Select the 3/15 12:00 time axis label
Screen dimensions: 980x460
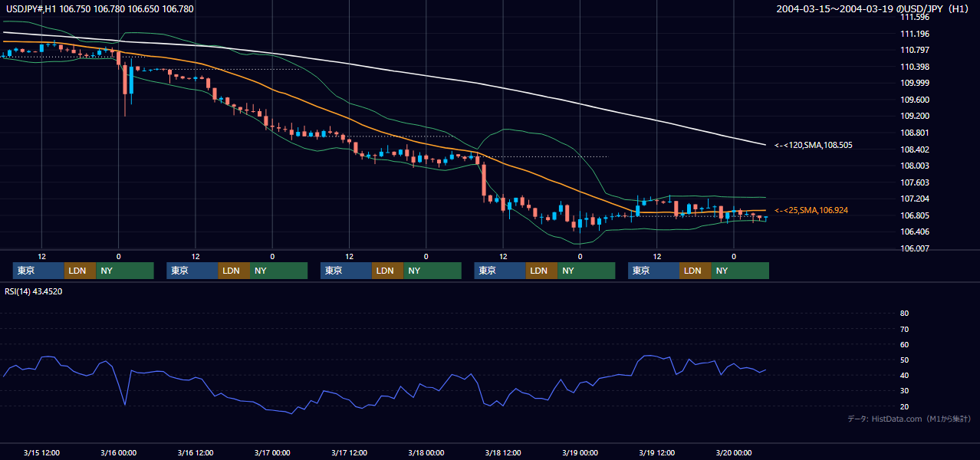click(42, 452)
